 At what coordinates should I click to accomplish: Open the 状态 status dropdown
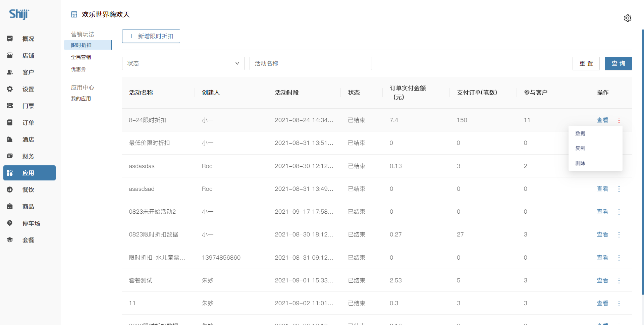coord(183,63)
